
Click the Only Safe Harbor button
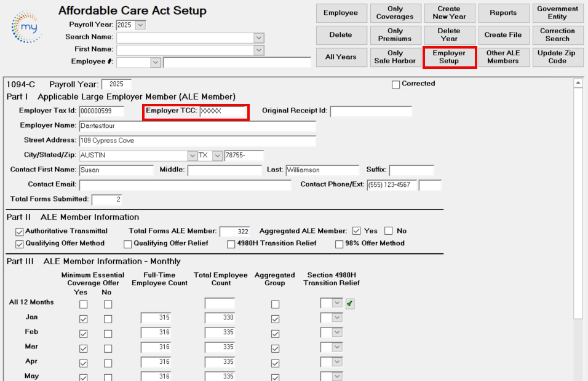(395, 57)
